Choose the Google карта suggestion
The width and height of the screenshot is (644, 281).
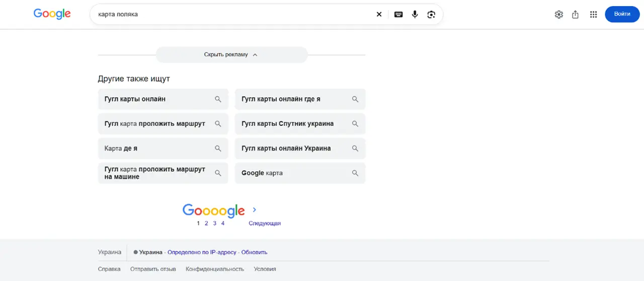(300, 173)
